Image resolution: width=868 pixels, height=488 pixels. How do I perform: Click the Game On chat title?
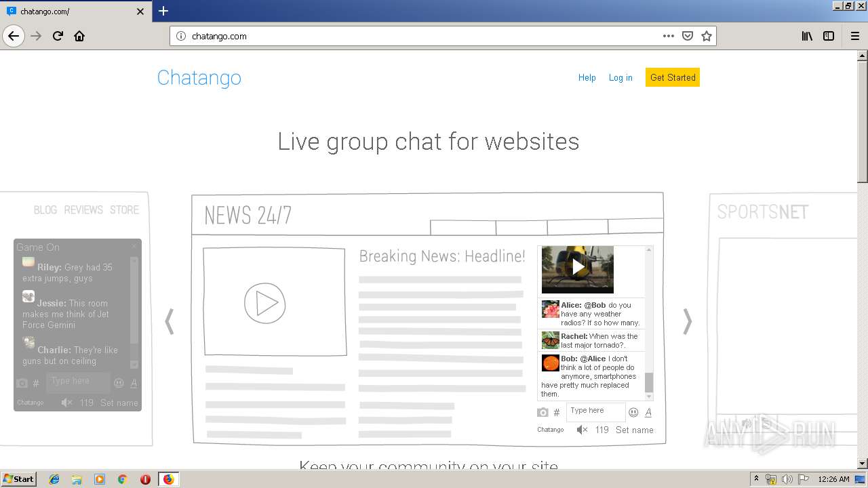38,247
